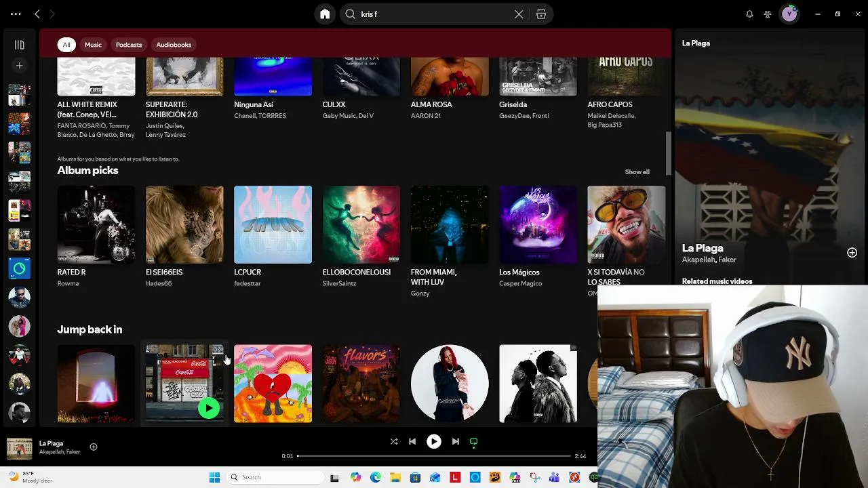Select the All filter chip
The width and height of the screenshot is (868, 488).
pos(66,45)
